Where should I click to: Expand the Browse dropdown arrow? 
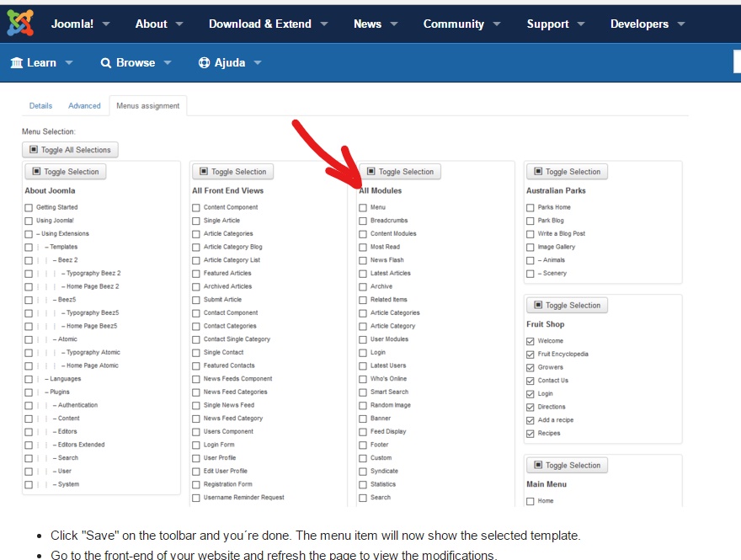point(168,62)
